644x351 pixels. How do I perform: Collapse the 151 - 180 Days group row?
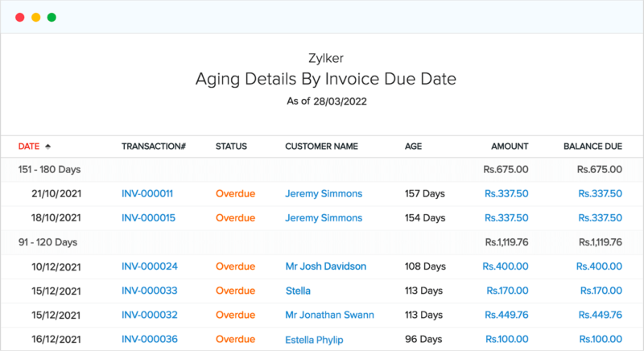click(49, 170)
